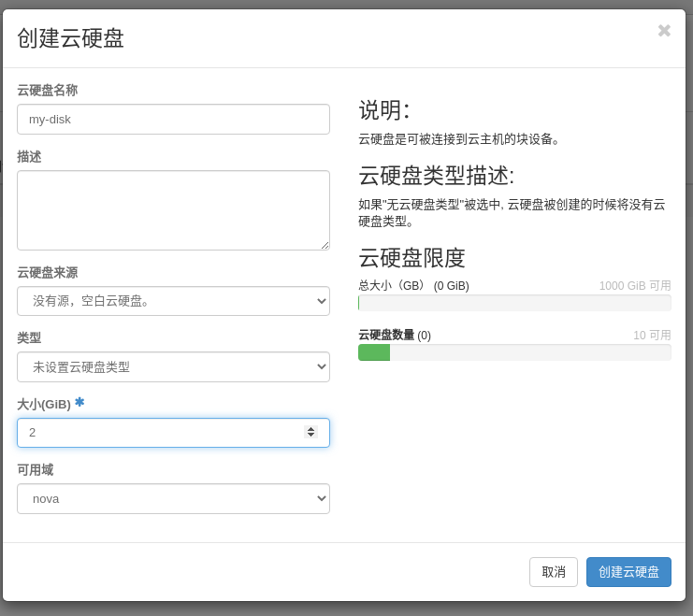Click the 云硬盘类型描述 heading
693x616 pixels.
(436, 176)
